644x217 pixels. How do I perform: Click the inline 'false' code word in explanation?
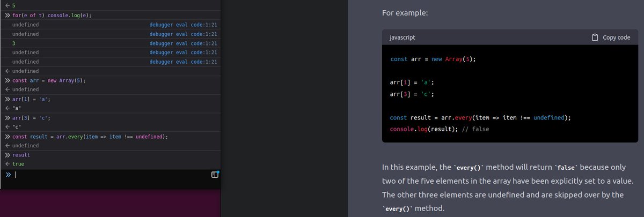coord(567,167)
